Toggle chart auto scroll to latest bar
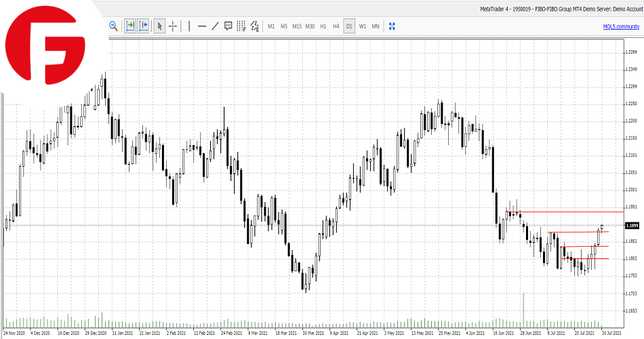Image resolution: width=644 pixels, height=339 pixels. 130,26
